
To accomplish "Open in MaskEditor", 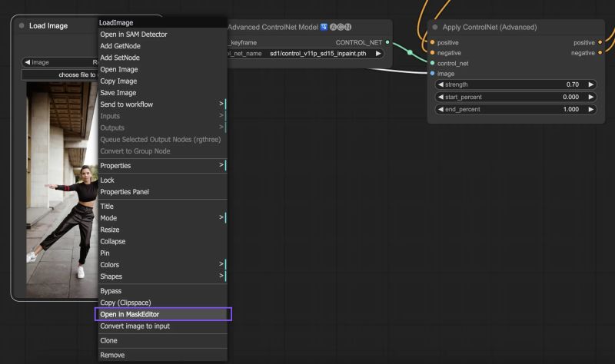I will (162, 314).
